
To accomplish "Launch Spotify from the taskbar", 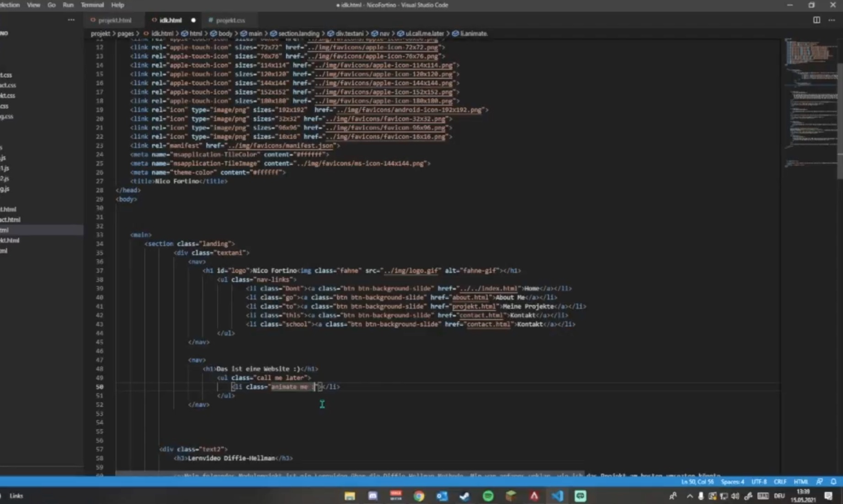I will pyautogui.click(x=488, y=496).
